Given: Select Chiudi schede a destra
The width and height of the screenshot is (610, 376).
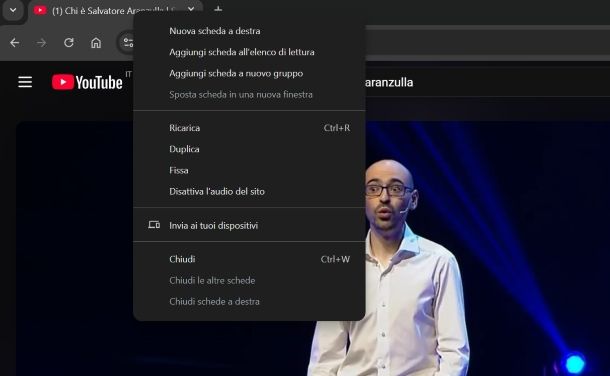Looking at the screenshot, I should click(x=249, y=301).
